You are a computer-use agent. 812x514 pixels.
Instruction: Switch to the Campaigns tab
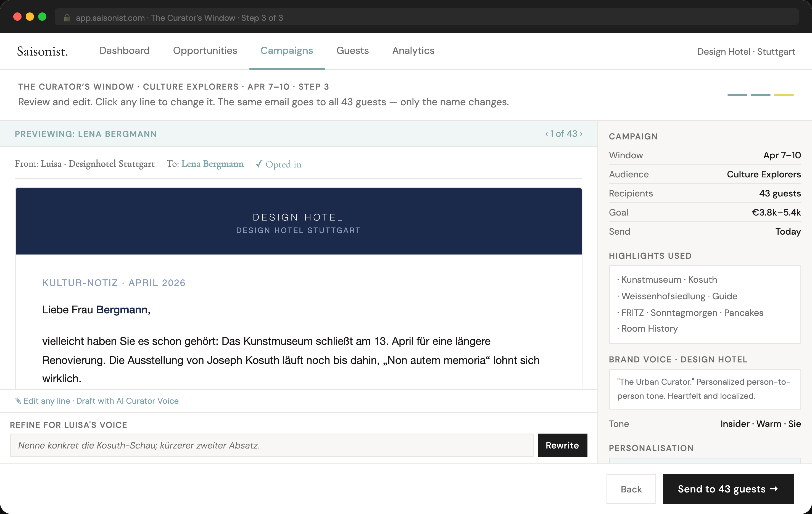(287, 51)
